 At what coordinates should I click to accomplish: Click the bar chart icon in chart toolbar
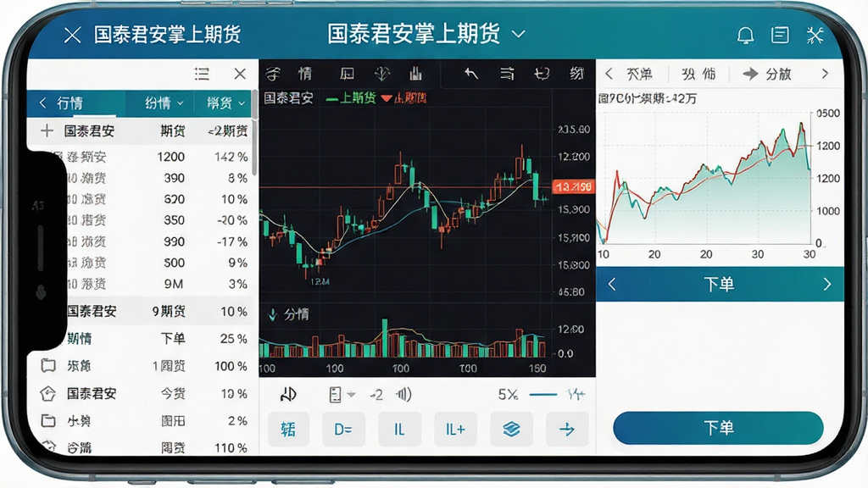click(x=415, y=74)
